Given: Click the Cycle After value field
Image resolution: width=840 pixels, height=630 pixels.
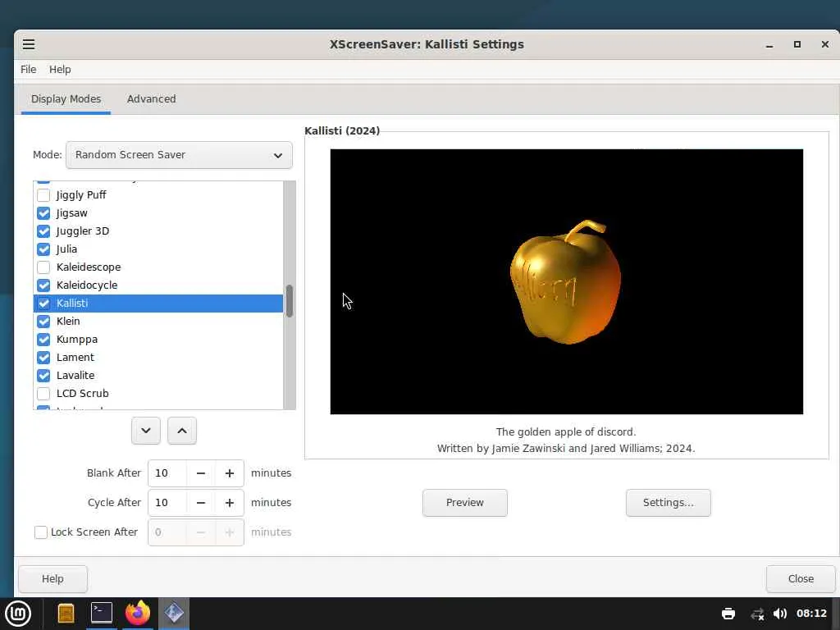Looking at the screenshot, I should pos(167,503).
